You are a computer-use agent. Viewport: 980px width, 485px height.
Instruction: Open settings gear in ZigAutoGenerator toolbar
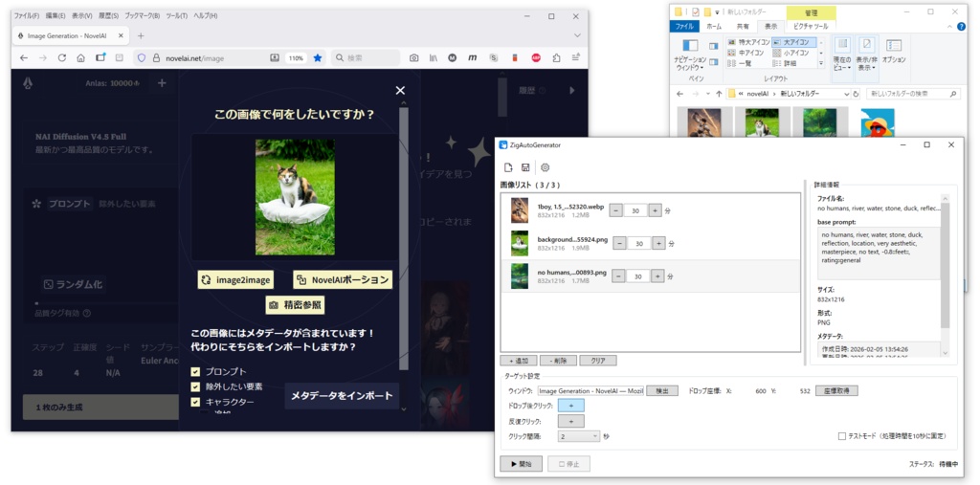point(545,166)
